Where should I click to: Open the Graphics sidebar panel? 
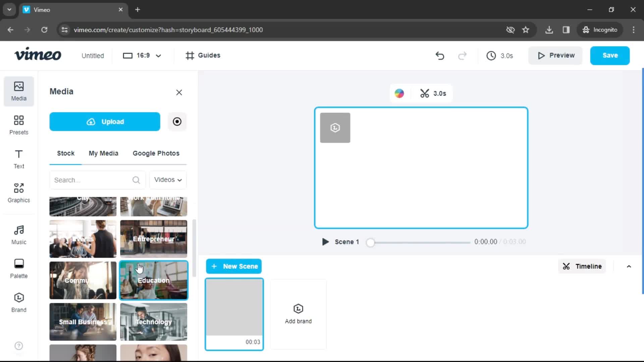tap(19, 193)
